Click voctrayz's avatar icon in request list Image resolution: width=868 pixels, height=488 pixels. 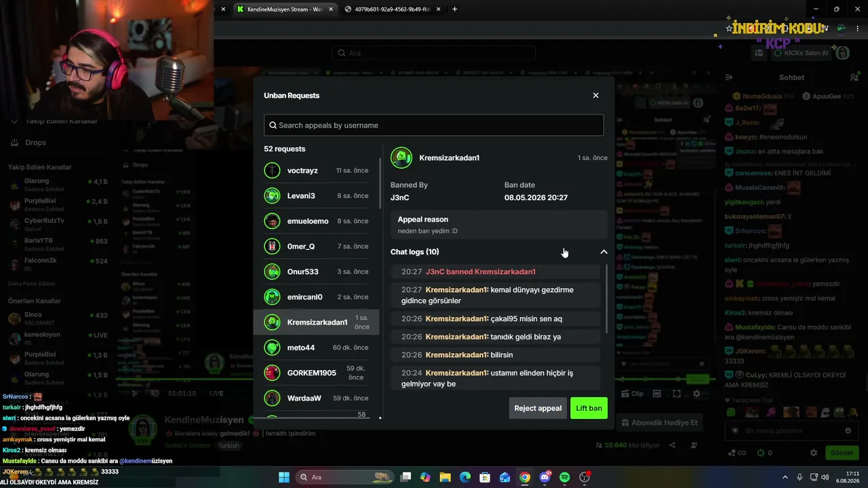coord(272,171)
